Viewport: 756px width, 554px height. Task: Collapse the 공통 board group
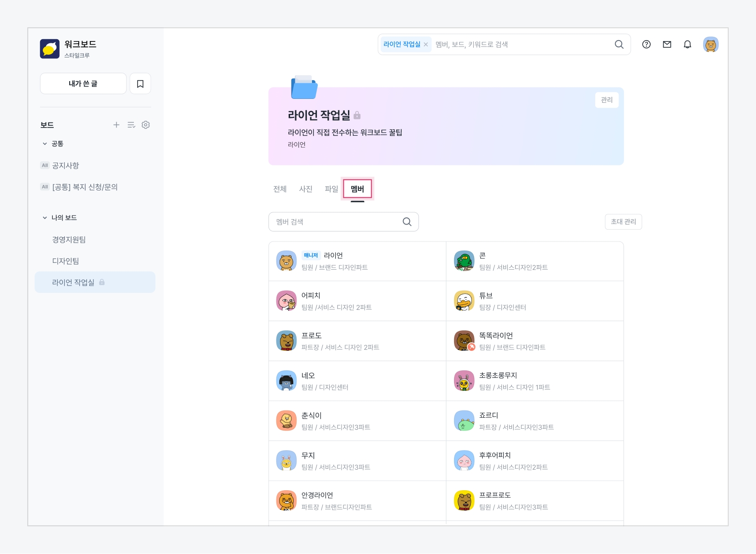coord(45,144)
